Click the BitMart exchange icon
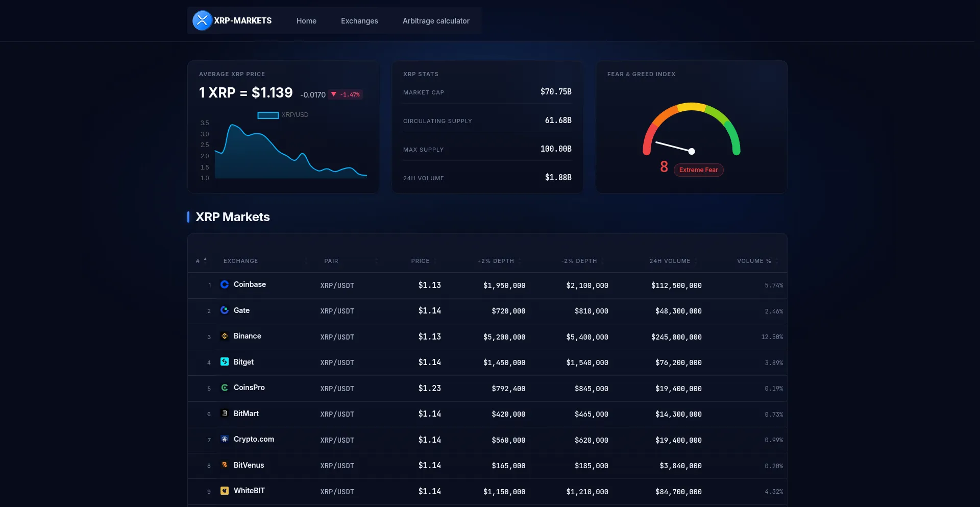Screen dimensions: 980x507 tap(225, 413)
